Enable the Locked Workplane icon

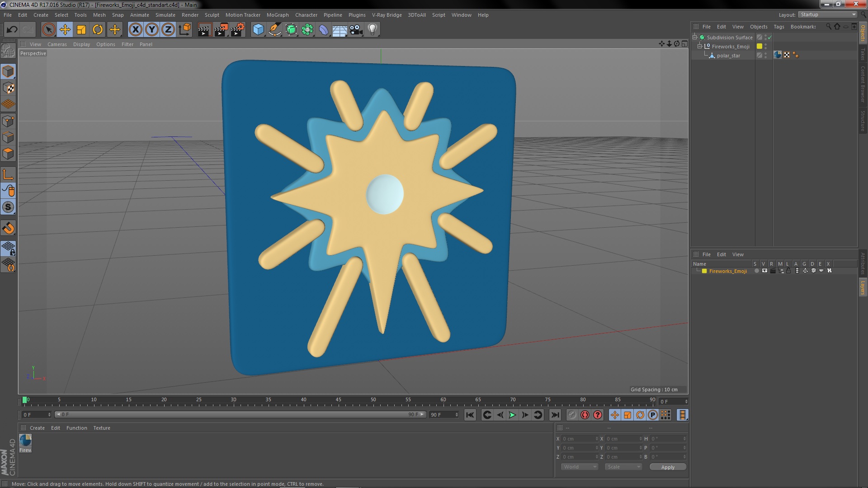pos(8,249)
